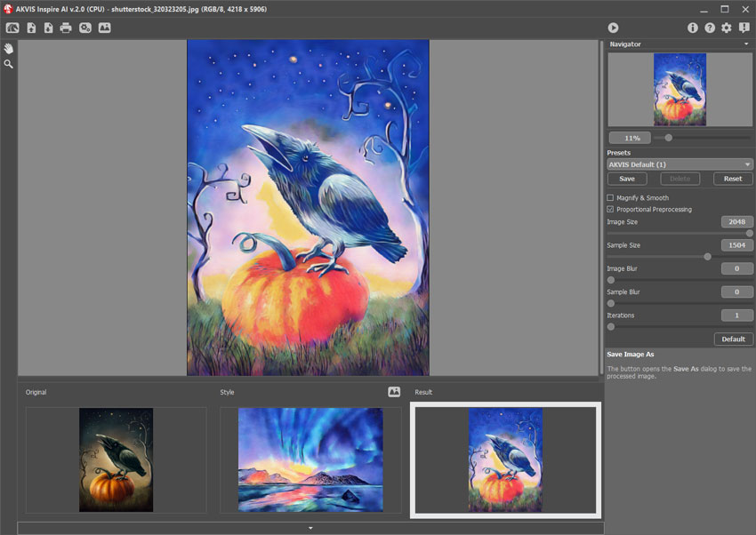This screenshot has height=535, width=756.
Task: Uncheck Proportional Preprocessing checkbox
Action: (x=610, y=210)
